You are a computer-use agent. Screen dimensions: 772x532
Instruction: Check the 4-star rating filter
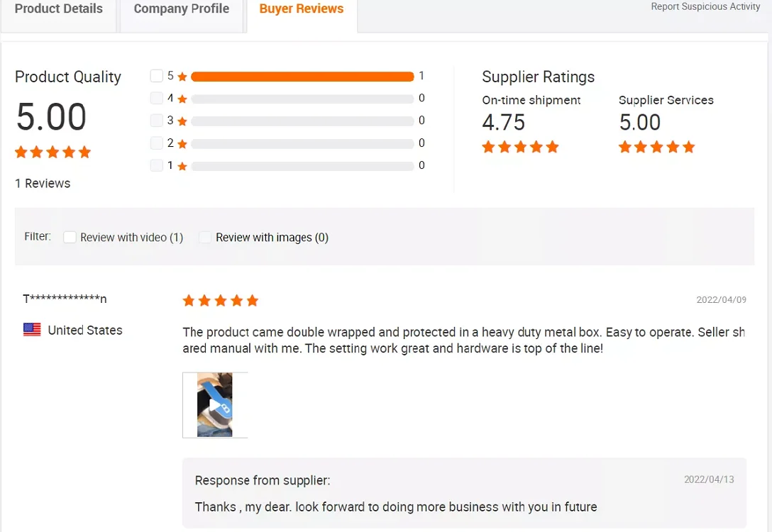[x=157, y=99]
